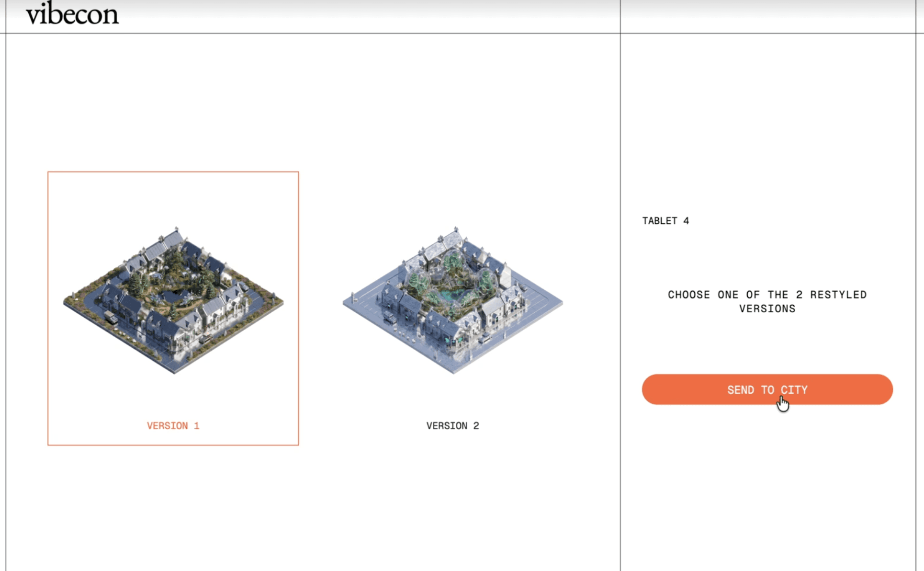Click the Version 1 label
This screenshot has width=924, height=571.
pyautogui.click(x=173, y=426)
